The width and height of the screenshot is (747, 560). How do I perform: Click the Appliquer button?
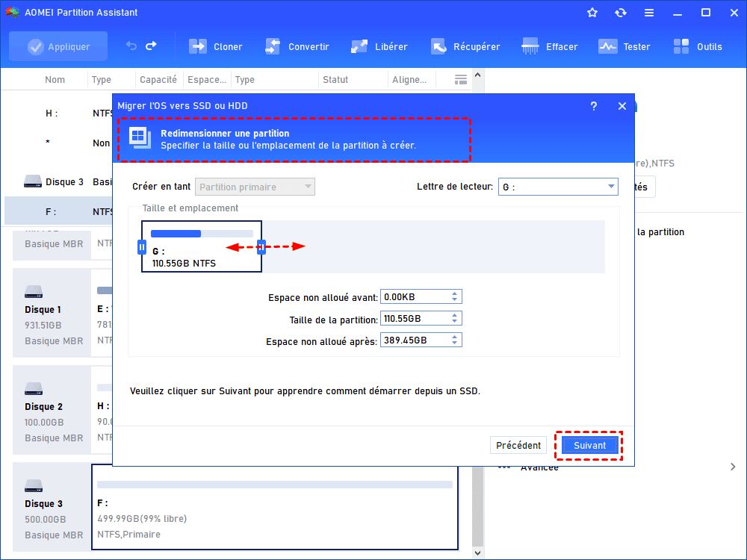pyautogui.click(x=58, y=46)
